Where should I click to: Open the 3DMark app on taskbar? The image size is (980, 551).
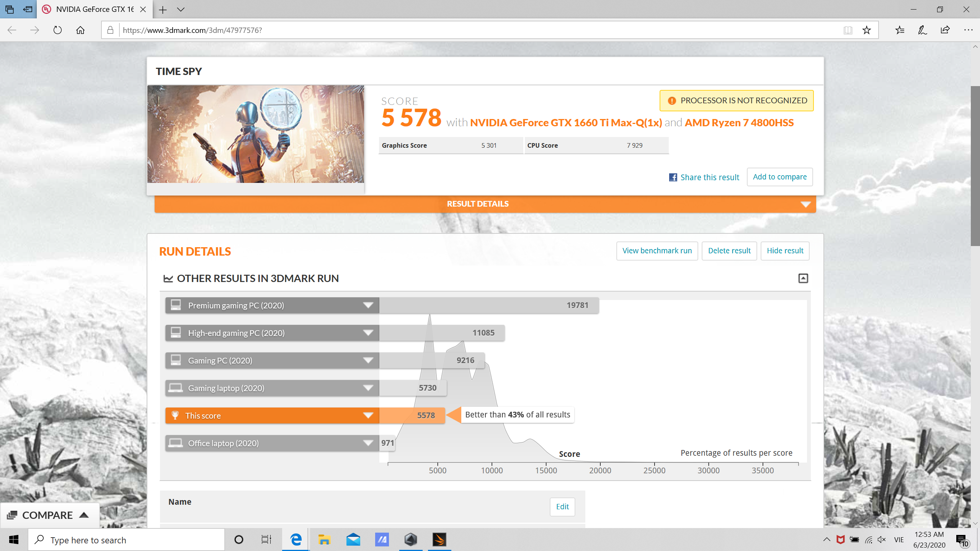[x=439, y=540]
